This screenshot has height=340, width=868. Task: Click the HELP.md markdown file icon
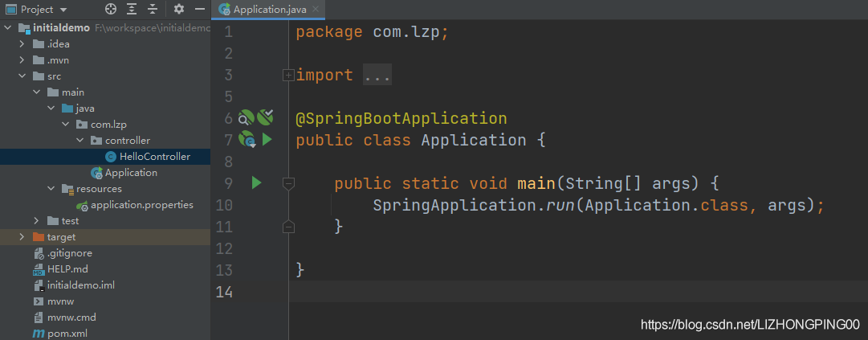coord(39,269)
